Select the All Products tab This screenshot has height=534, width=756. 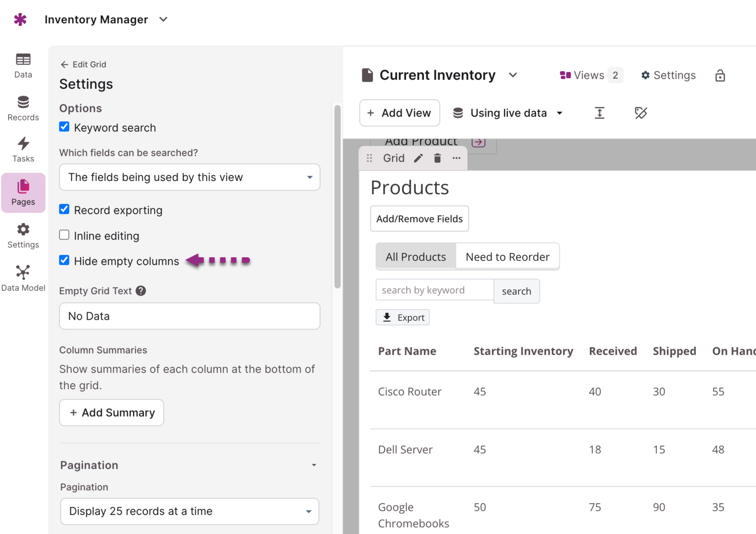(x=416, y=257)
